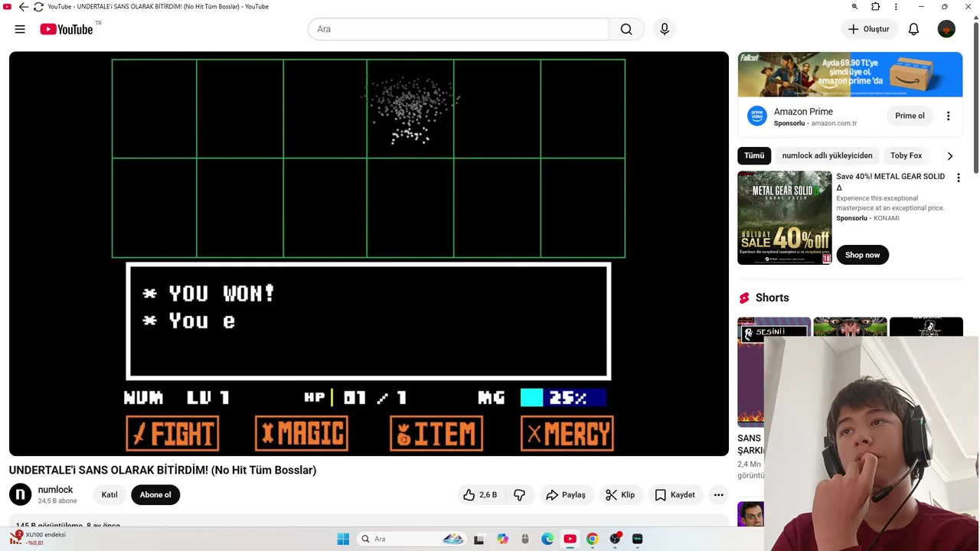Select the numlock adlı yükleyiciden chip
980x551 pixels.
(827, 155)
